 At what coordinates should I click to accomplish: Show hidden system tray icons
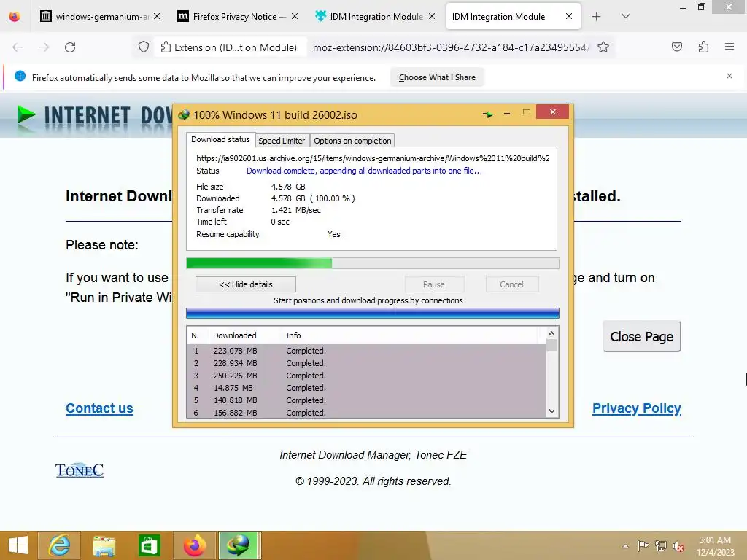pos(625,546)
